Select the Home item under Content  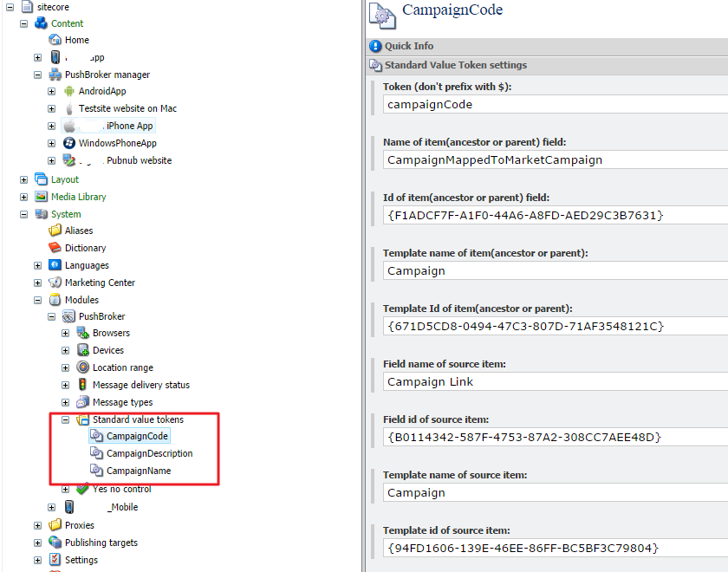(x=76, y=40)
